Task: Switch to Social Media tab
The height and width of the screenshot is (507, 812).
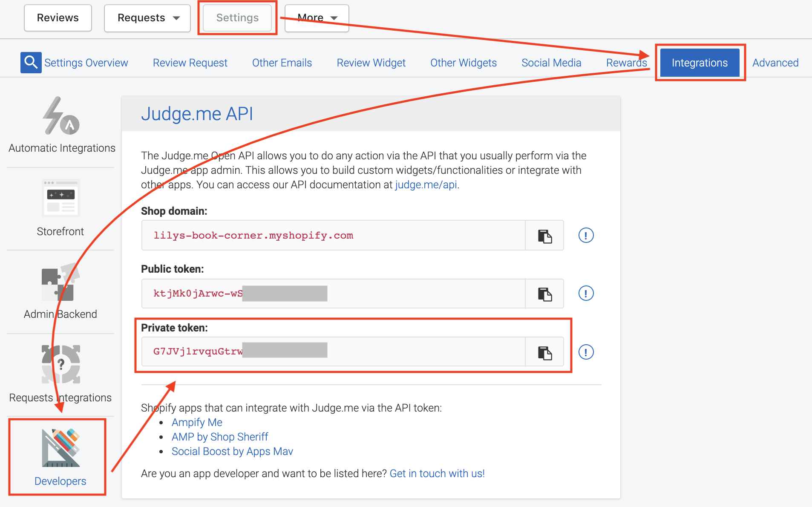Action: pyautogui.click(x=551, y=63)
